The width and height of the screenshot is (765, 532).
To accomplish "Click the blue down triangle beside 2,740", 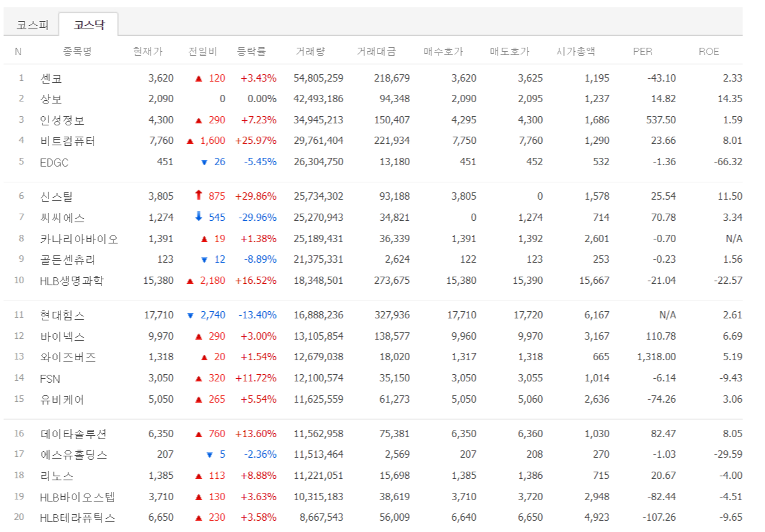I will point(190,316).
